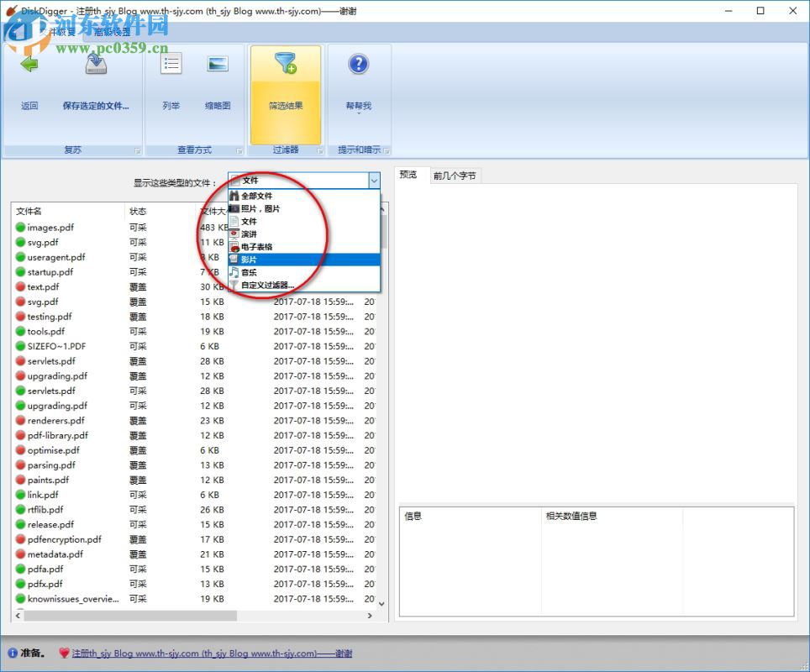This screenshot has height=672, width=810.
Task: Switch to the 前几个字节 tab
Action: pyautogui.click(x=455, y=176)
